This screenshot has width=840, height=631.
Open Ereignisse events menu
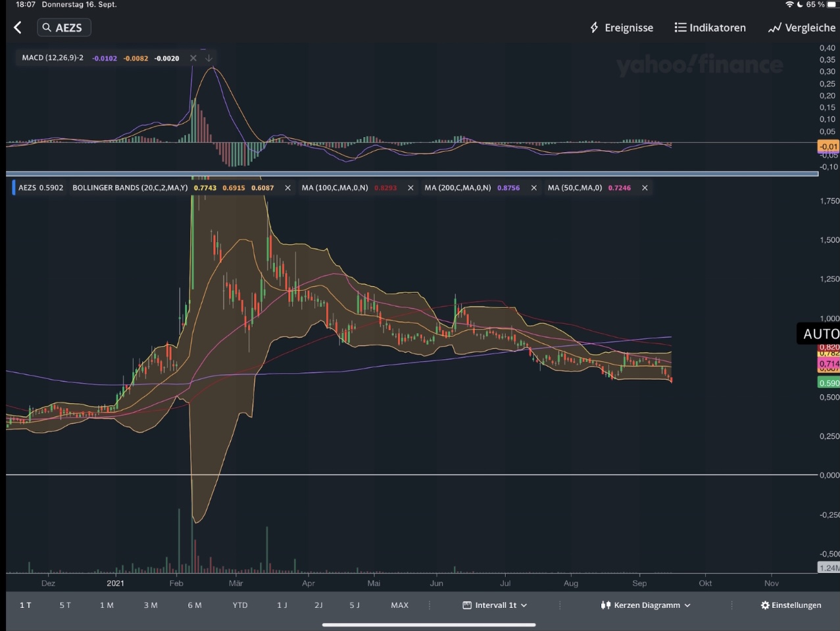(x=621, y=28)
